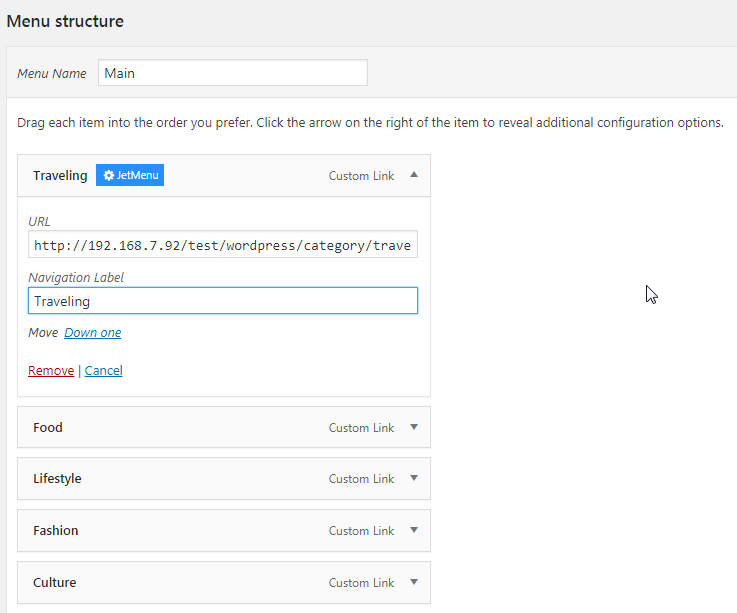Select the Culture menu item bar
Viewport: 737px width, 613px height.
point(200,582)
